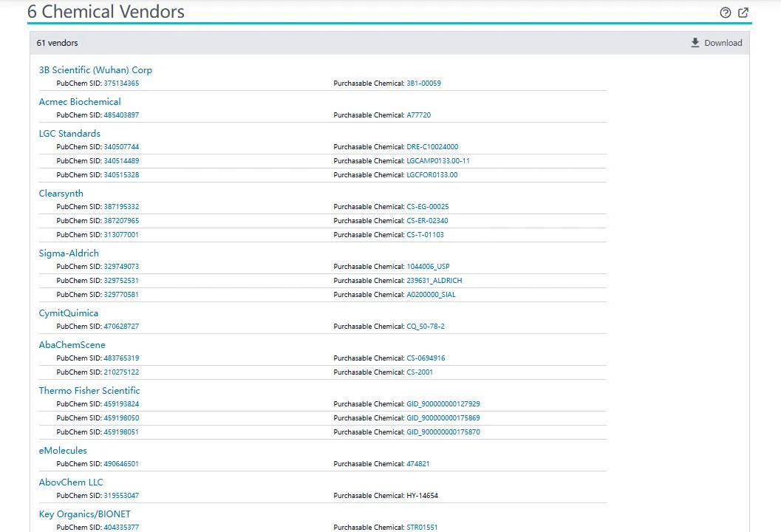Open purchasable chemical GID_900000000175870

click(x=443, y=432)
